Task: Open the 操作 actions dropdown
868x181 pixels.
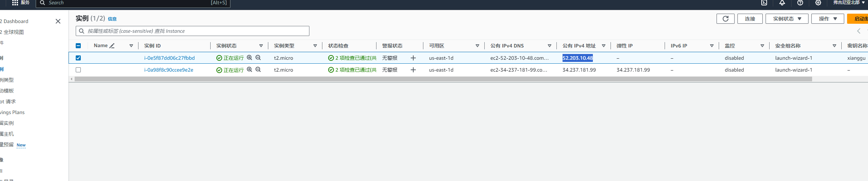Action: click(828, 19)
